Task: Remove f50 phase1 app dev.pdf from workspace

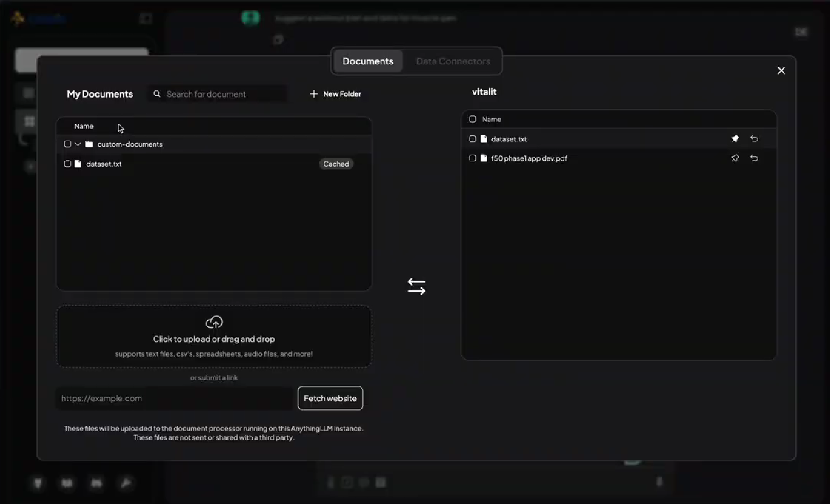Action: [x=754, y=158]
